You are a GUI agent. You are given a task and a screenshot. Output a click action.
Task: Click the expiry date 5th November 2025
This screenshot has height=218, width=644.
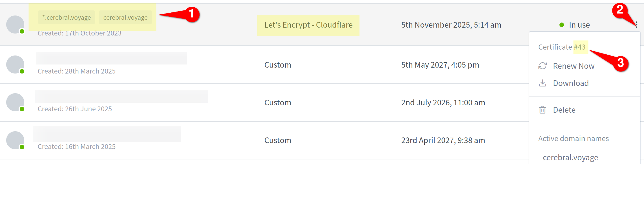[451, 25]
